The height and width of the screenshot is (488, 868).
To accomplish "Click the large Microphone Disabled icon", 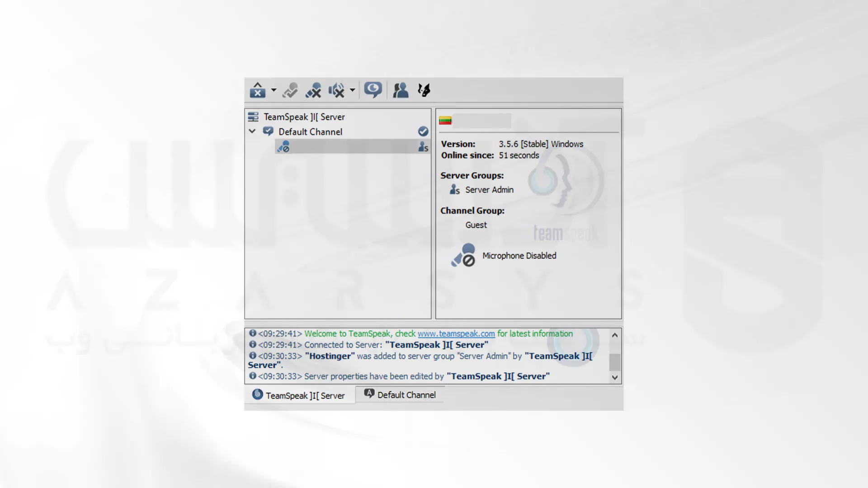I will point(463,255).
